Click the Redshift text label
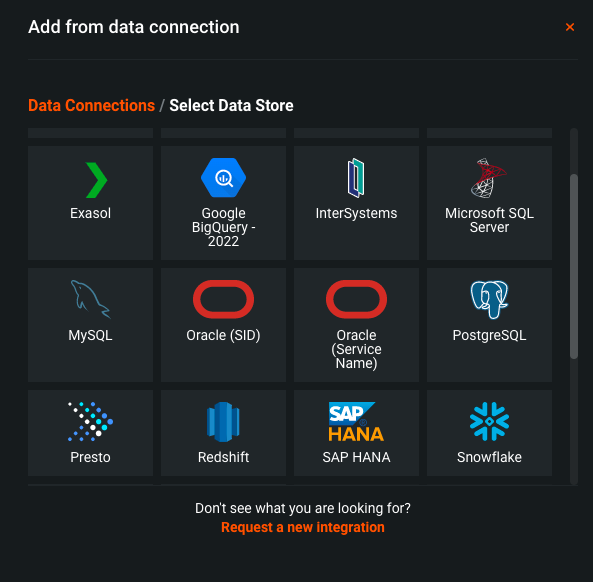Image resolution: width=593 pixels, height=582 pixels. (223, 457)
